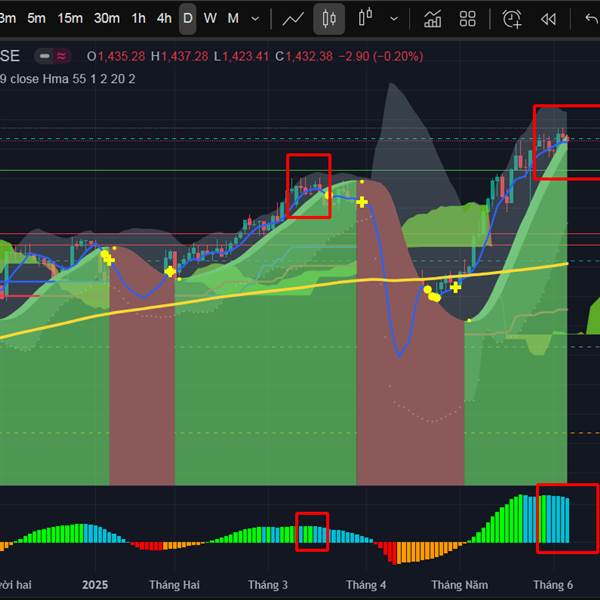Switch to monthly M timeframe
The width and height of the screenshot is (600, 600).
pos(233,18)
